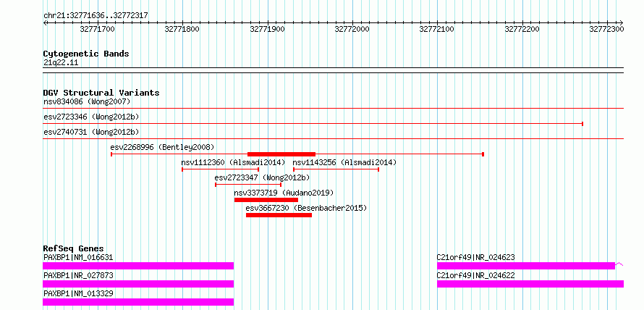
Task: Click the 21q22.11 band label
Action: click(61, 63)
